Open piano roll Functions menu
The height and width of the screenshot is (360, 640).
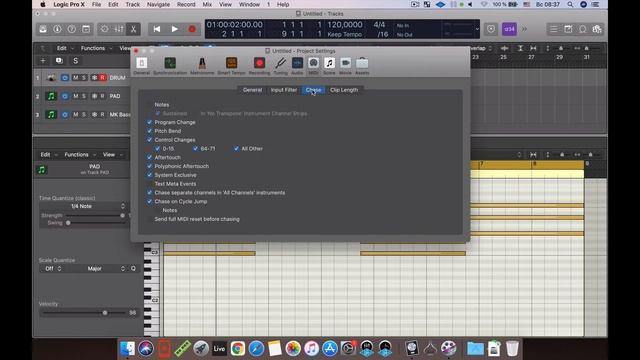coord(79,155)
